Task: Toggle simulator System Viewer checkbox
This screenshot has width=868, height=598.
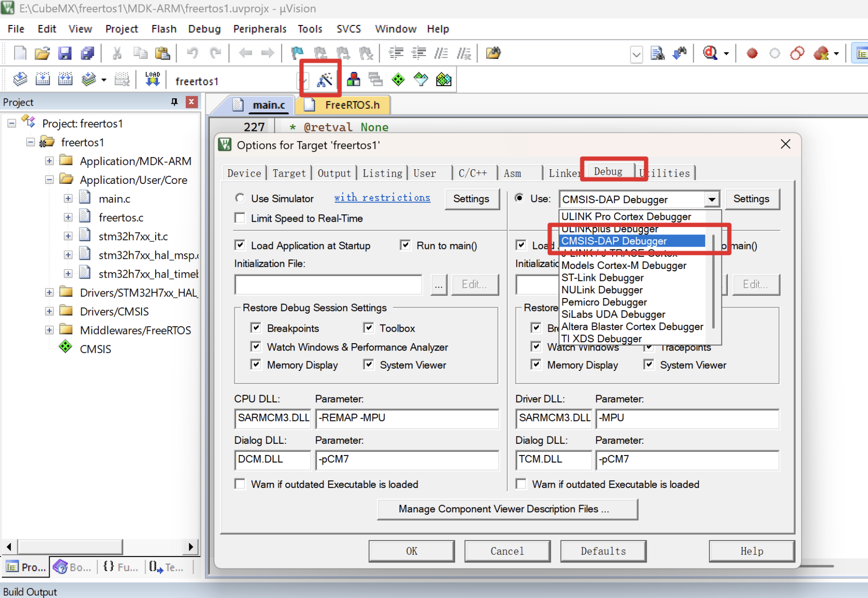Action: pyautogui.click(x=369, y=365)
